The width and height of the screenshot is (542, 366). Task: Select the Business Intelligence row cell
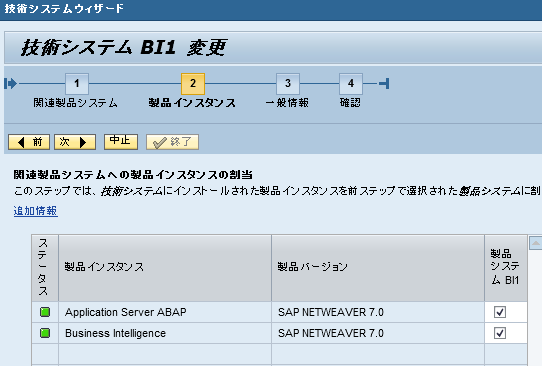pos(165,333)
